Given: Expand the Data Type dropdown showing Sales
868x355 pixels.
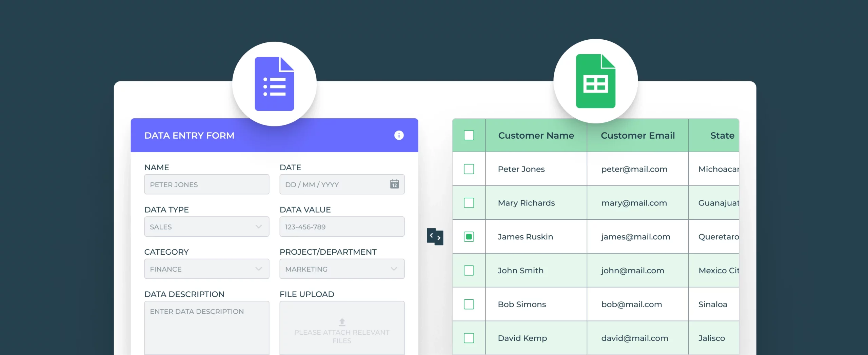Looking at the screenshot, I should pyautogui.click(x=206, y=226).
